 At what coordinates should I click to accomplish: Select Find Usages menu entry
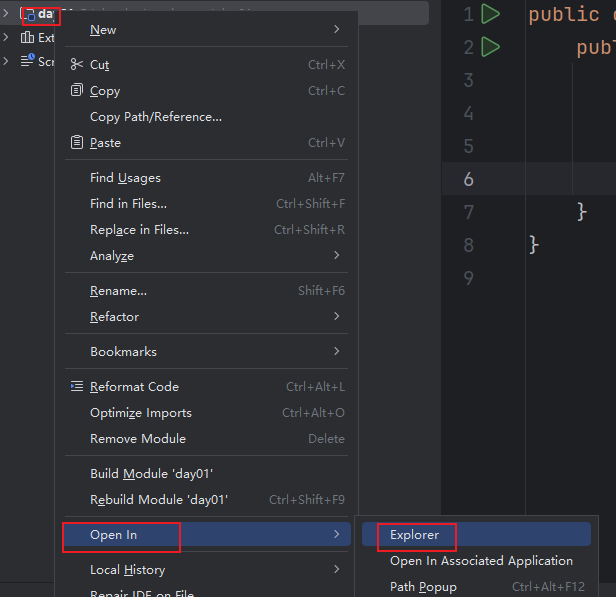(x=206, y=178)
